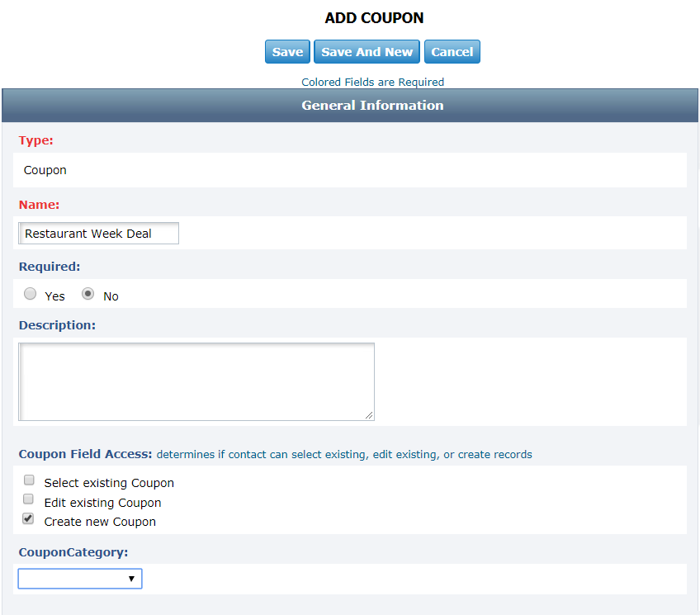
Task: Click the CouponCategory label
Action: [73, 552]
